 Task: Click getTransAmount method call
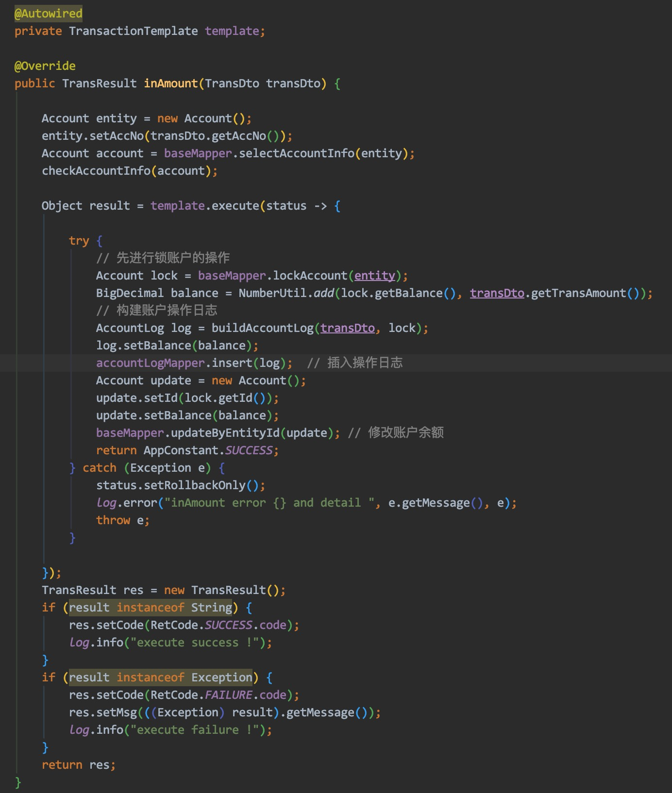(578, 293)
